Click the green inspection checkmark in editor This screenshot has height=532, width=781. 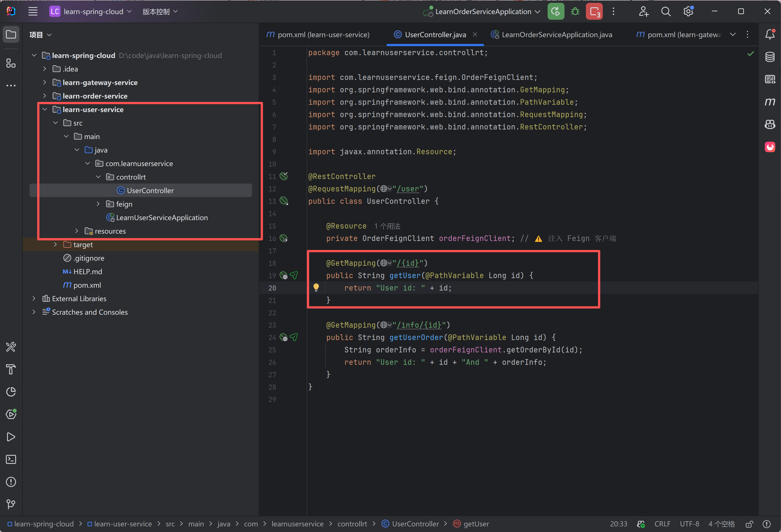click(x=750, y=53)
